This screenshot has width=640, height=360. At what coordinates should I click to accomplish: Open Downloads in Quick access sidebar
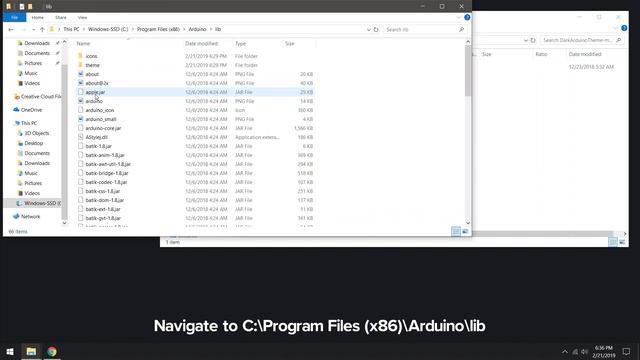[x=37, y=43]
